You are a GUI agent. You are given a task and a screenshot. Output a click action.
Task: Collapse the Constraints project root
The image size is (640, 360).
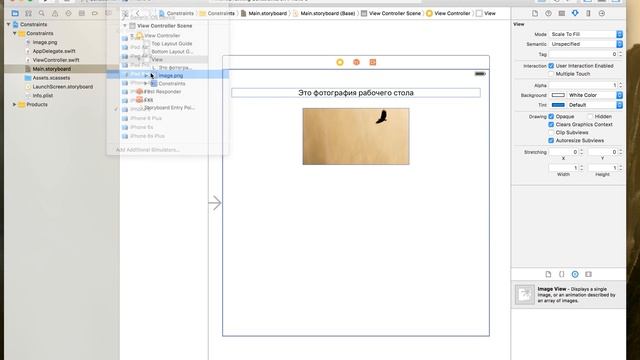pyautogui.click(x=9, y=24)
